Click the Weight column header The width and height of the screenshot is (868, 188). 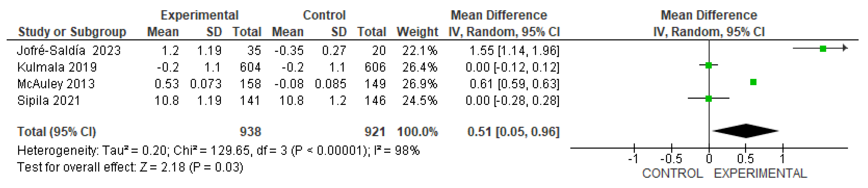[417, 32]
